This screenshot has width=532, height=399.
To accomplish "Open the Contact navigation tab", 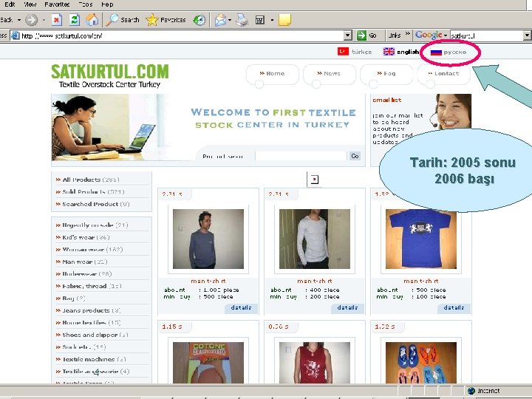I will coord(443,73).
